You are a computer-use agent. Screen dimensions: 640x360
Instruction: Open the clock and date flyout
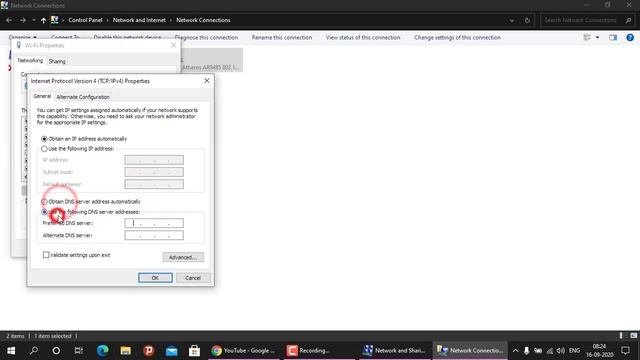599,351
